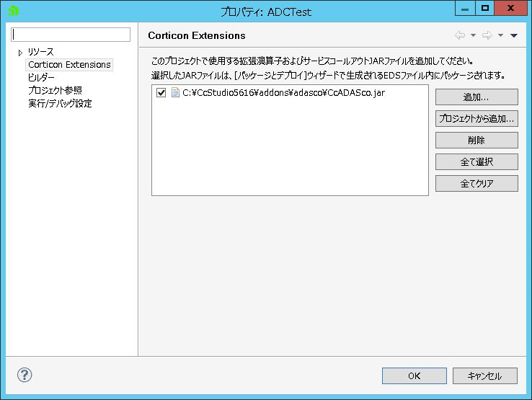Image resolution: width=532 pixels, height=400 pixels.
Task: Click the CcADASco.jar file icon
Action: tap(175, 93)
